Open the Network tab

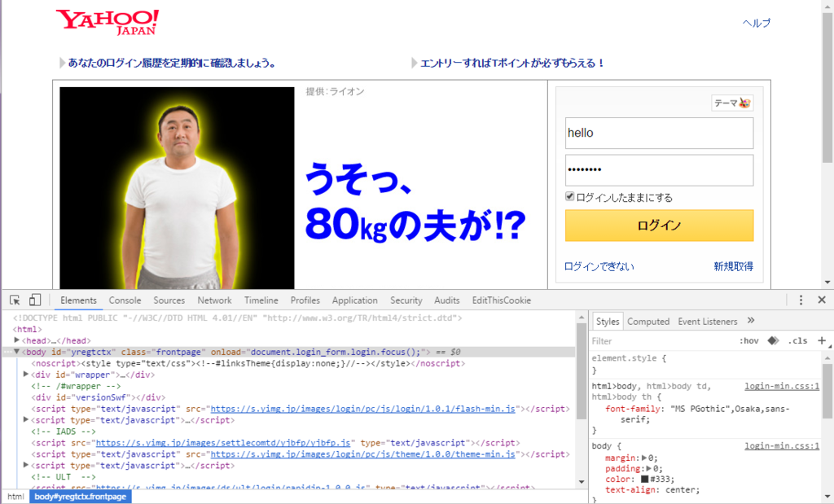tap(214, 300)
